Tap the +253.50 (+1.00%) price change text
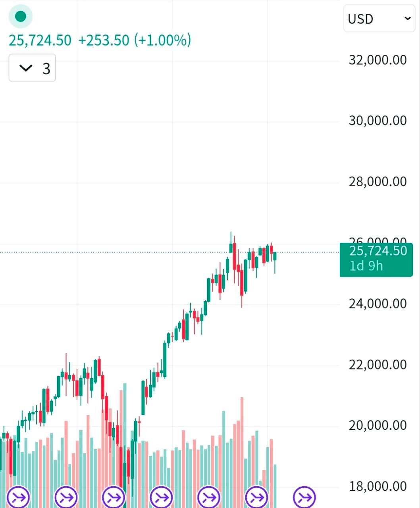This screenshot has width=420, height=508. (135, 40)
